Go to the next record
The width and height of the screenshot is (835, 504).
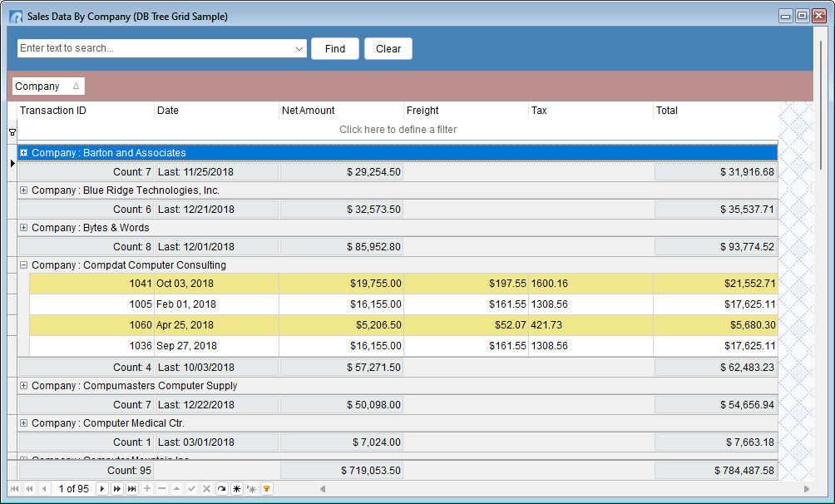click(x=102, y=488)
